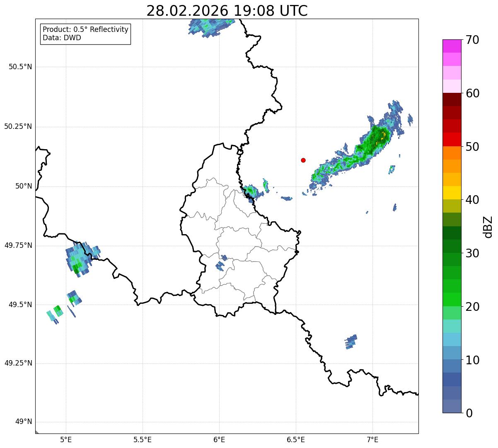Click the dBZ colorbar axis label

click(488, 226)
